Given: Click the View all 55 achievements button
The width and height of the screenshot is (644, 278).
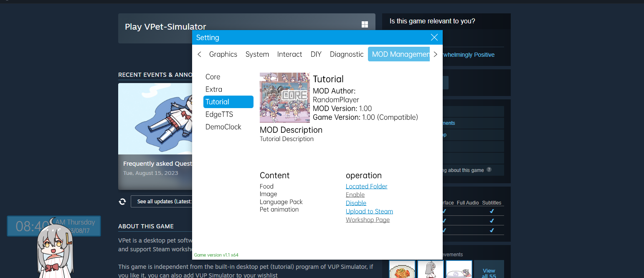Looking at the screenshot, I should point(489,269).
